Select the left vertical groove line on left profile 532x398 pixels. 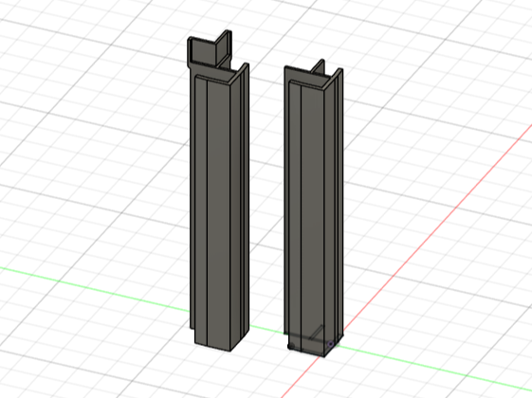tap(207, 213)
